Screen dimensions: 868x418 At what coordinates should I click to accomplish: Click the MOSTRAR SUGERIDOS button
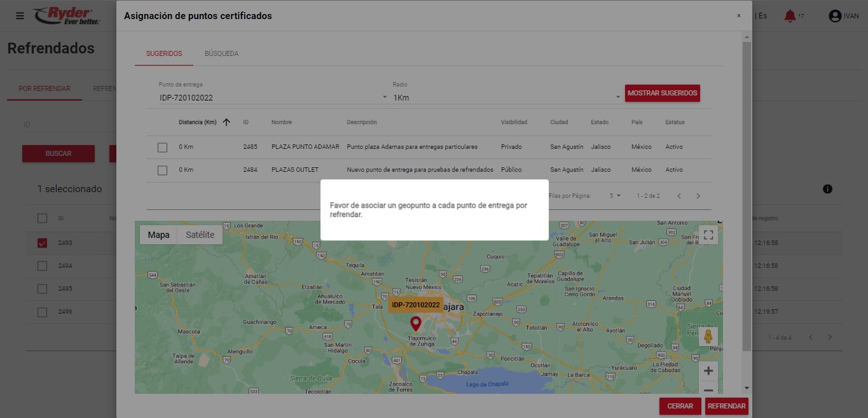[662, 93]
